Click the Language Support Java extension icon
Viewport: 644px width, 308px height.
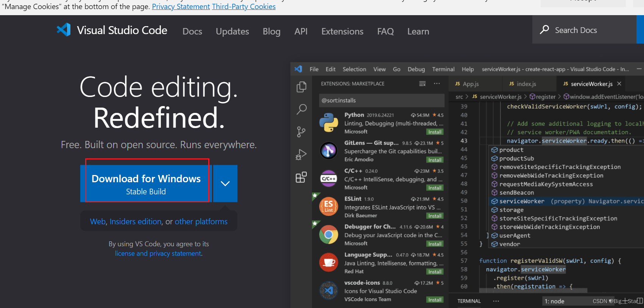(329, 262)
